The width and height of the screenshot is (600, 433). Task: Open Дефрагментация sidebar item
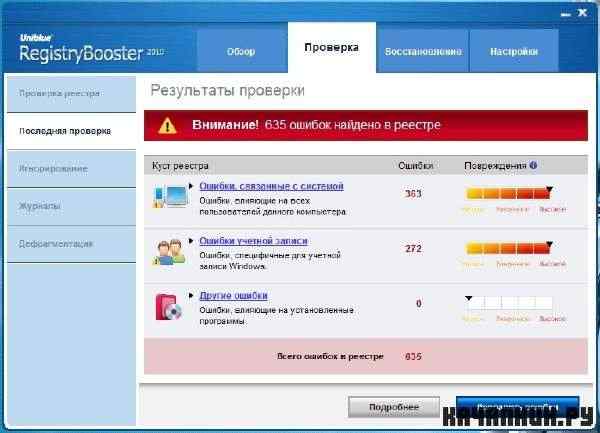coord(72,244)
